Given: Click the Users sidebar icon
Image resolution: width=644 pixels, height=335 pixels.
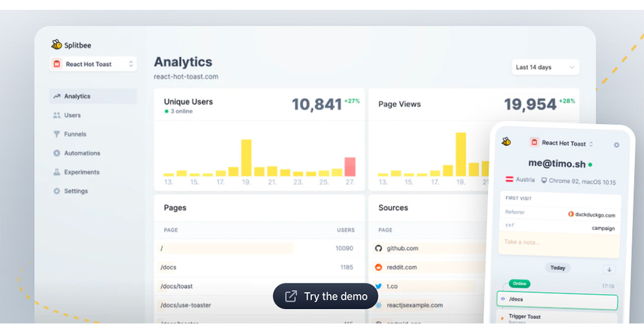Looking at the screenshot, I should 57,115.
